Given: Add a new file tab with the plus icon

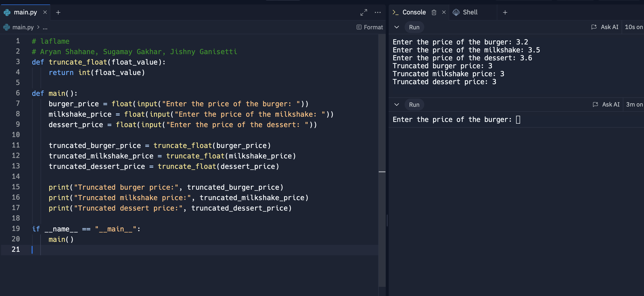Looking at the screenshot, I should [58, 12].
